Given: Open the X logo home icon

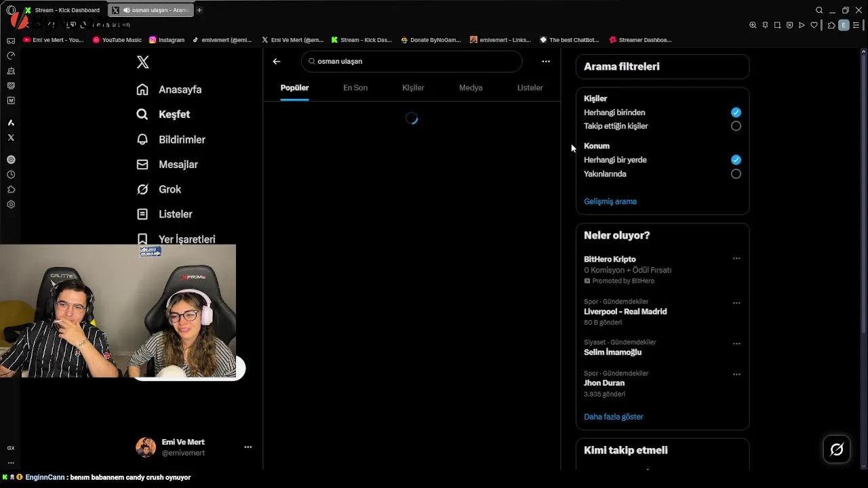Looking at the screenshot, I should coord(142,62).
